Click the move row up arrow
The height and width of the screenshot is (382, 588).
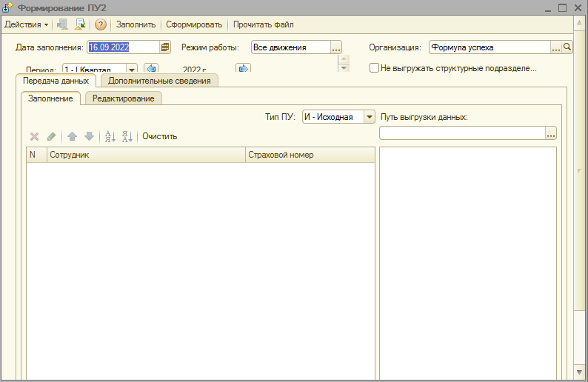pyautogui.click(x=73, y=136)
